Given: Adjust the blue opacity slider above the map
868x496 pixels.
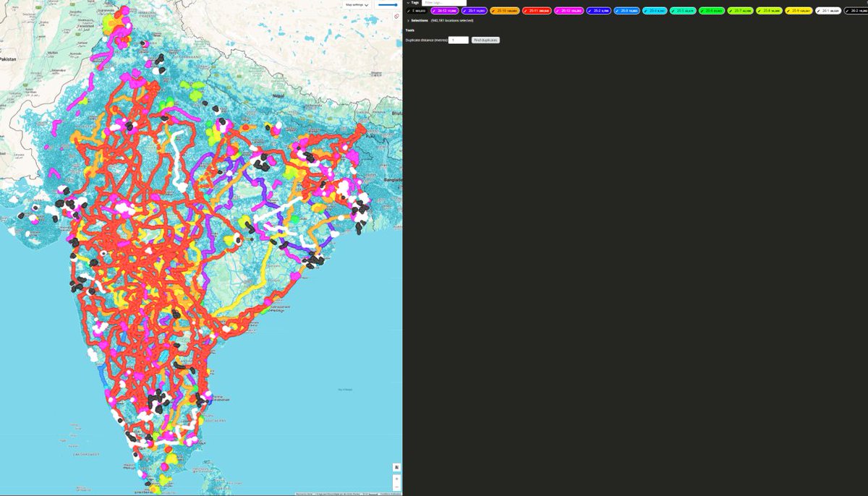Looking at the screenshot, I should pyautogui.click(x=387, y=4).
